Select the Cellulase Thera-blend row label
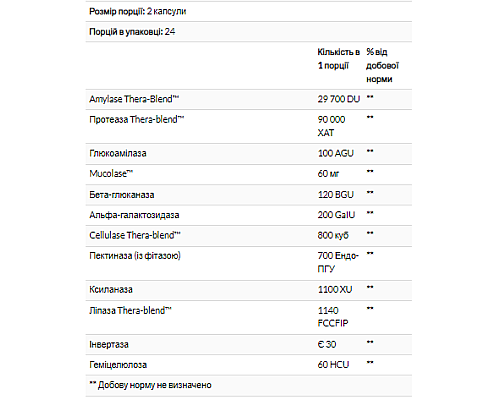500x400 pixels. tap(135, 235)
